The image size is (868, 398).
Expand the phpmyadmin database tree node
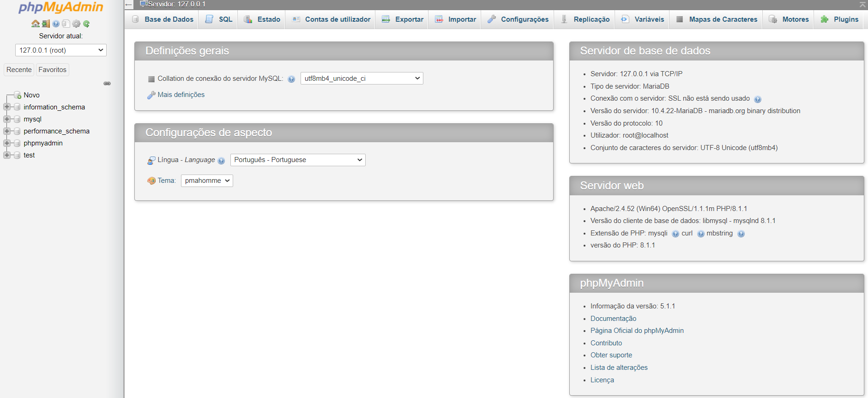click(7, 143)
